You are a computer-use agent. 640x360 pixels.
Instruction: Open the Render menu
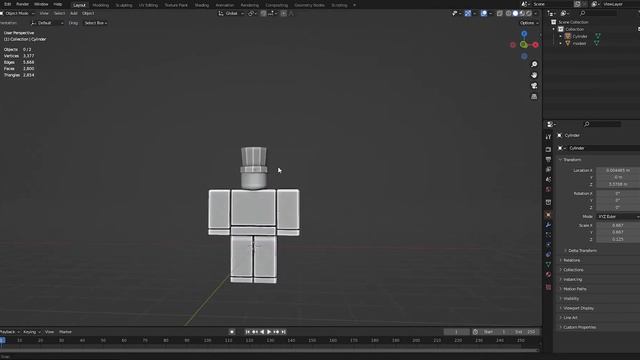click(22, 4)
